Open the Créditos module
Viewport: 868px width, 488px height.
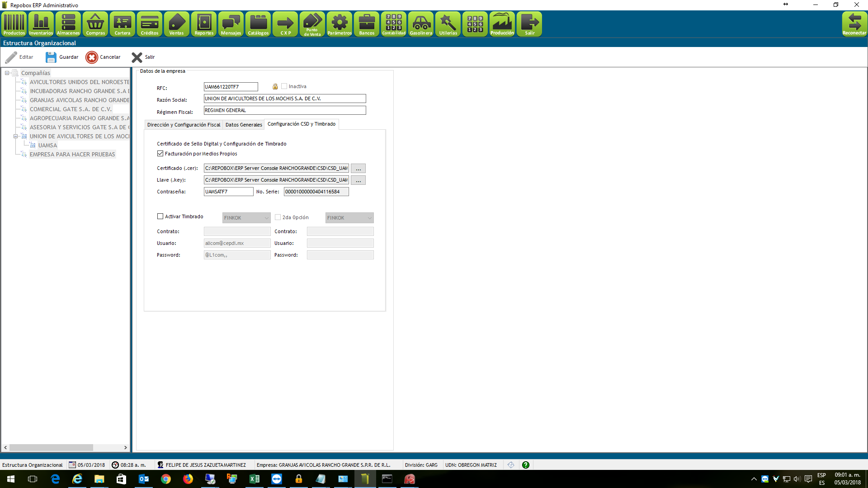150,24
